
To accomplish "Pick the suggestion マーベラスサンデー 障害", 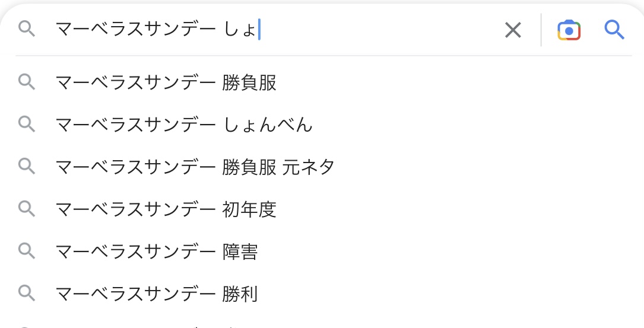I will point(322,251).
